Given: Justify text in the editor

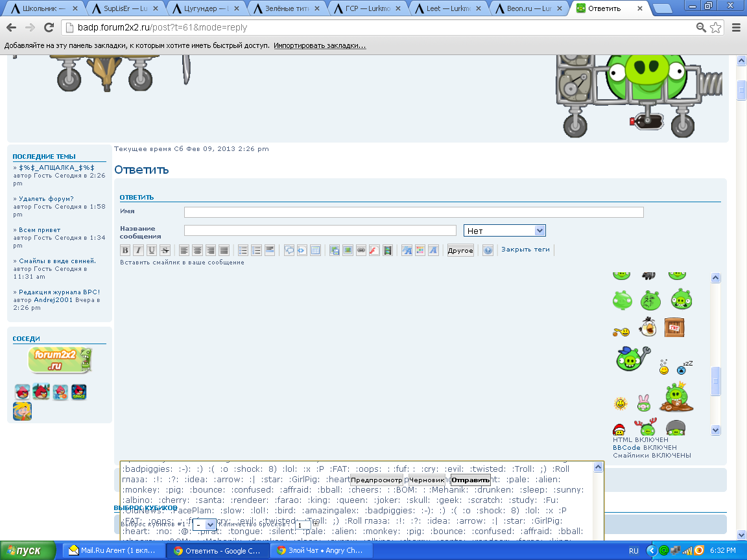Looking at the screenshot, I should pos(224,250).
